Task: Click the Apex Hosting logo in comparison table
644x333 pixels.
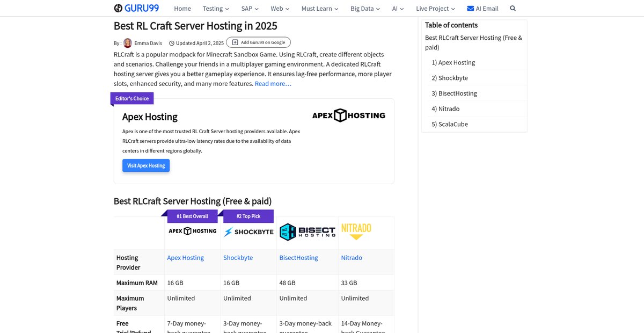Action: click(193, 231)
